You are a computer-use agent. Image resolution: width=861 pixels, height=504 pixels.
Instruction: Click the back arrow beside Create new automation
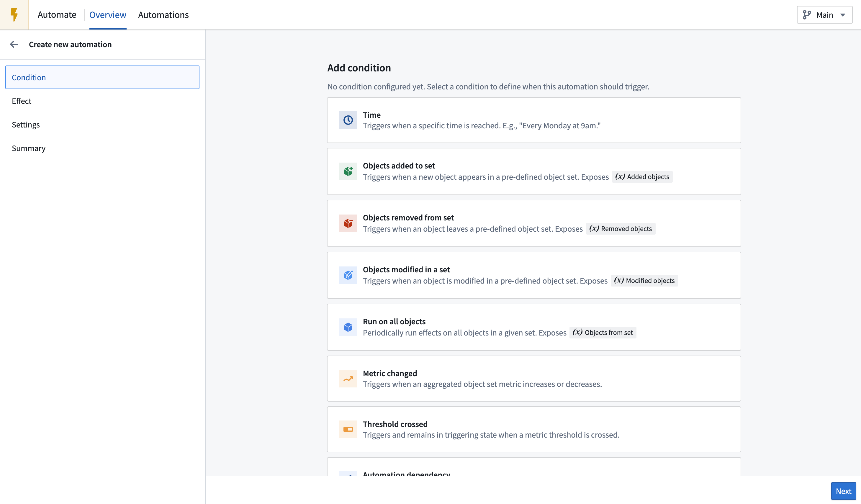14,45
